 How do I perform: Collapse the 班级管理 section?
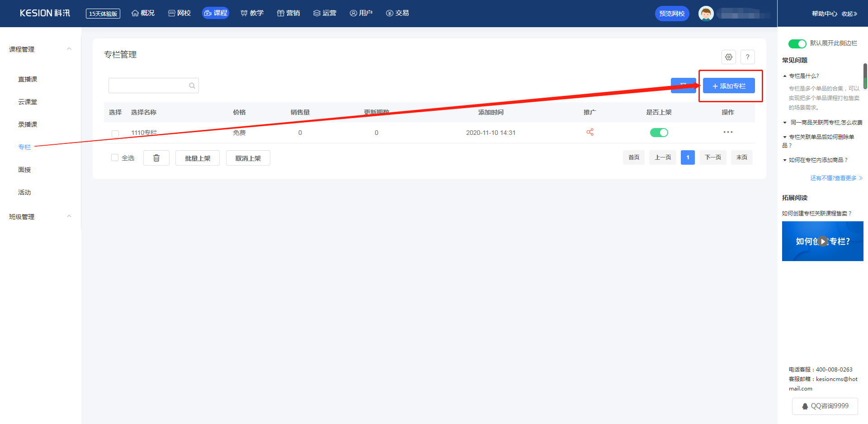pyautogui.click(x=69, y=216)
